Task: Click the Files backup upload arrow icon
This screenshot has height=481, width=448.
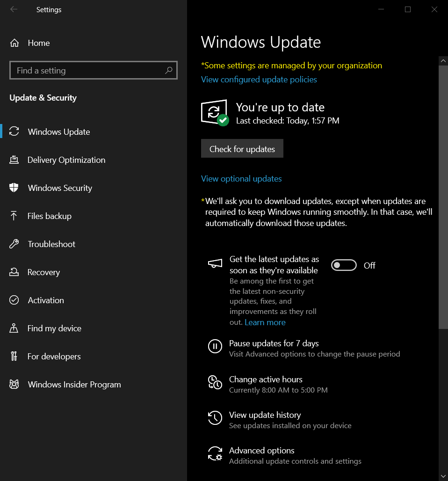Action: point(14,216)
